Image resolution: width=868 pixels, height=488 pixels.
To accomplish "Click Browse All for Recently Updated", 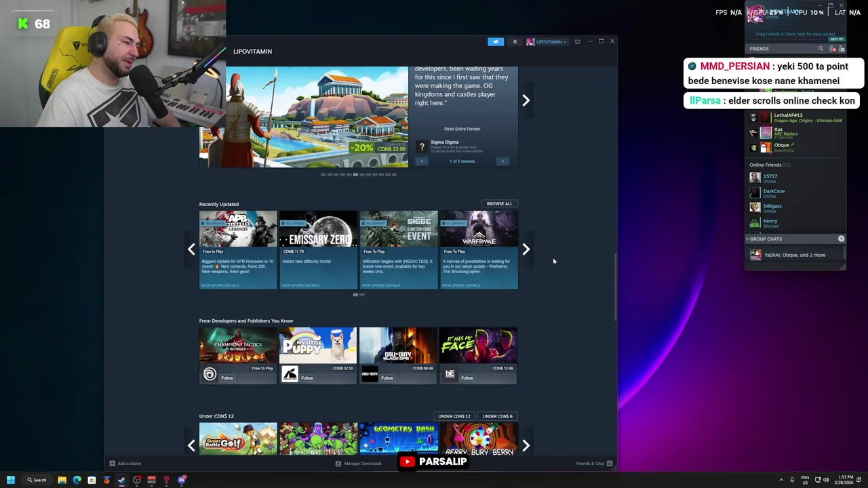I will coord(499,203).
